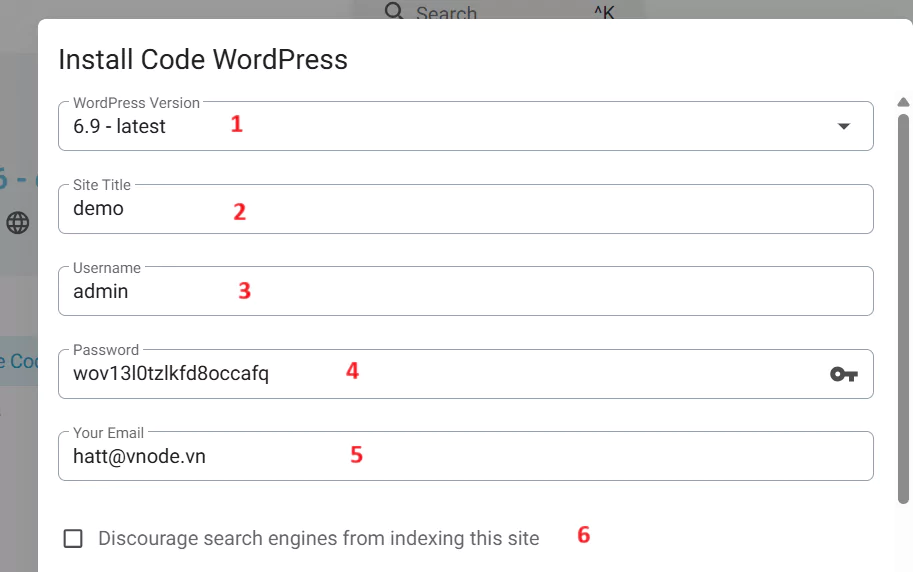Viewport: 913px width, 572px height.
Task: Click the 'Discourage search engines from indexing' label
Action: (x=318, y=539)
